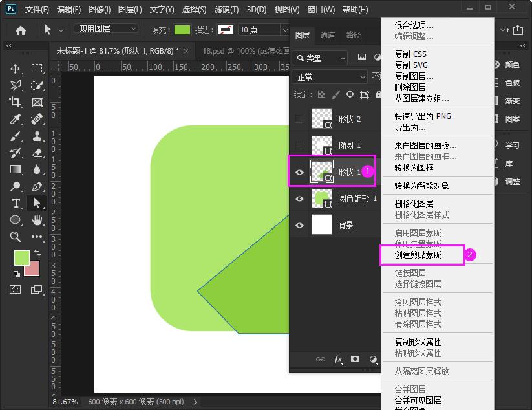This screenshot has width=532, height=410.
Task: Lock transparent pixels
Action: pos(322,94)
